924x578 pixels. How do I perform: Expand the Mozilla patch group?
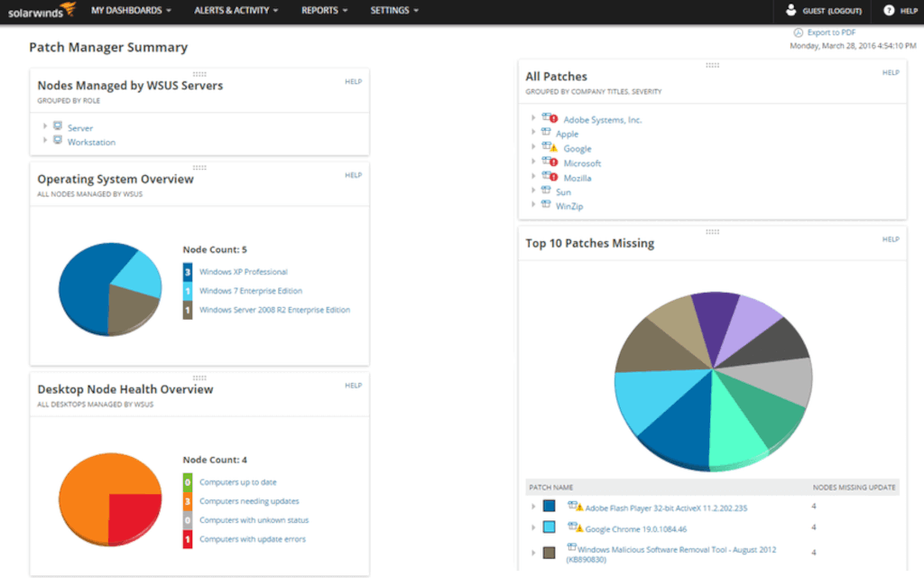533,176
